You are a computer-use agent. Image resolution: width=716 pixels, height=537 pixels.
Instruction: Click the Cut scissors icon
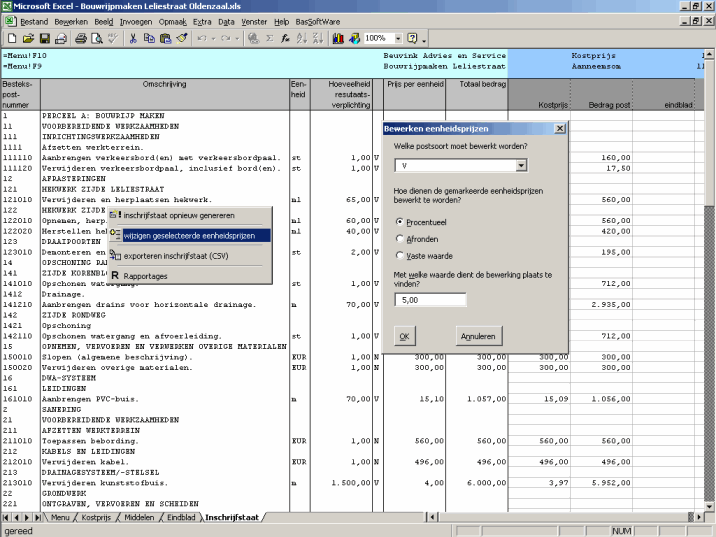point(132,38)
